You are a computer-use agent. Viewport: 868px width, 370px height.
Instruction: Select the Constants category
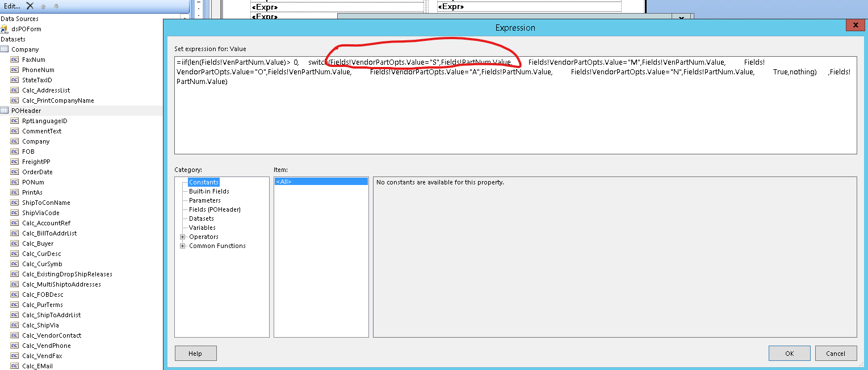tap(204, 182)
